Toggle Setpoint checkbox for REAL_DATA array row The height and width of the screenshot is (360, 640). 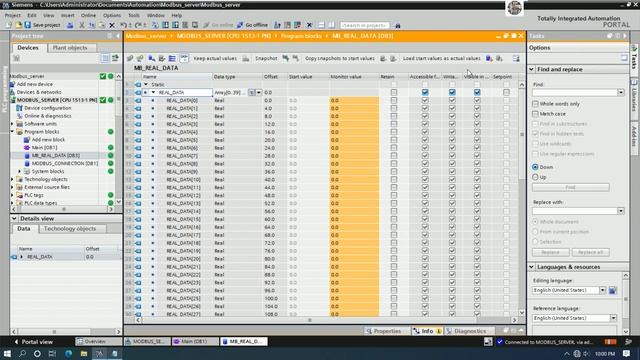[506, 92]
